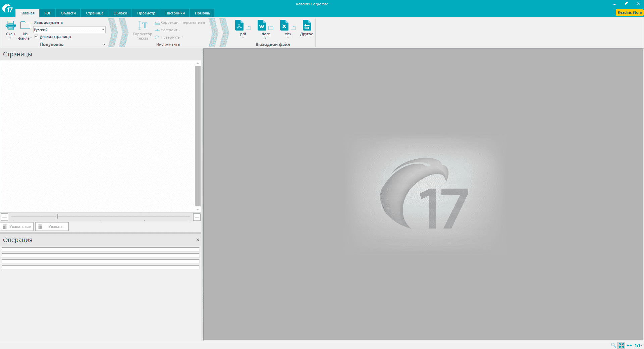Restore down the Readiris Corporate window

[x=626, y=4]
